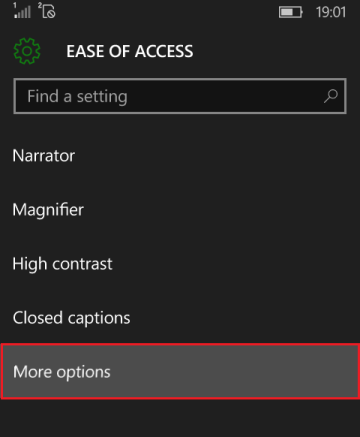This screenshot has height=437, width=360.
Task: Go to Closed captions settings
Action: click(x=180, y=318)
